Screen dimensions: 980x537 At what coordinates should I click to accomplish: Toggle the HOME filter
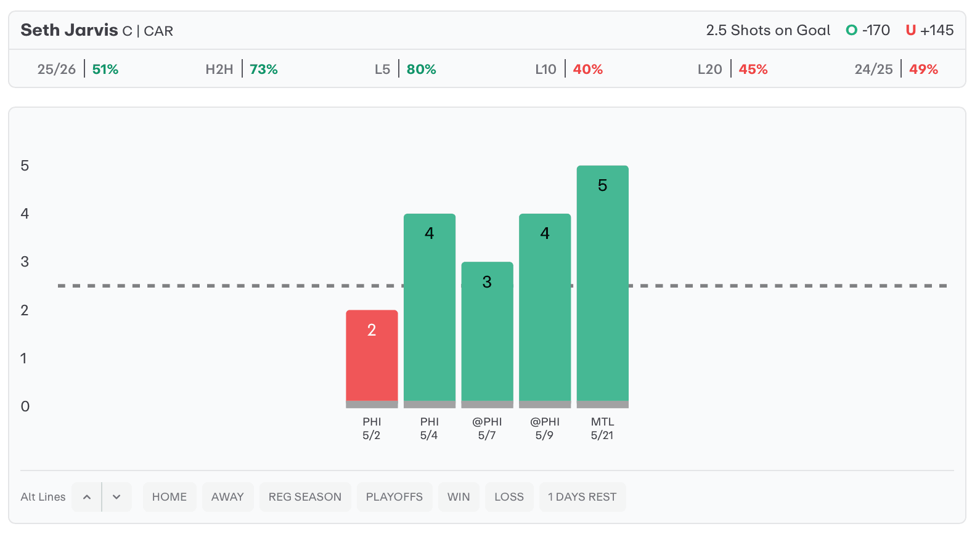[169, 497]
